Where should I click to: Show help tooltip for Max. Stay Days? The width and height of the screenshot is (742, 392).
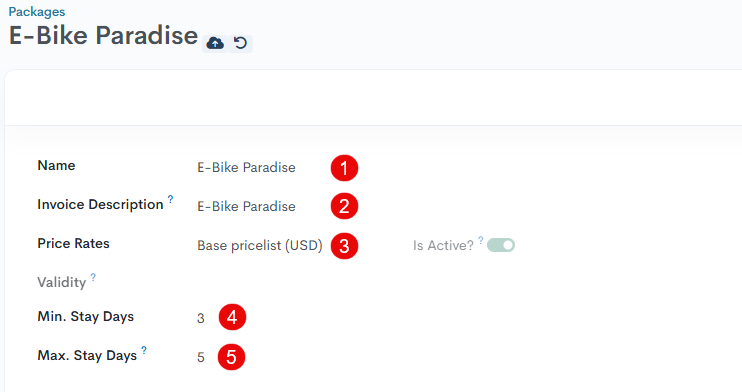[144, 350]
